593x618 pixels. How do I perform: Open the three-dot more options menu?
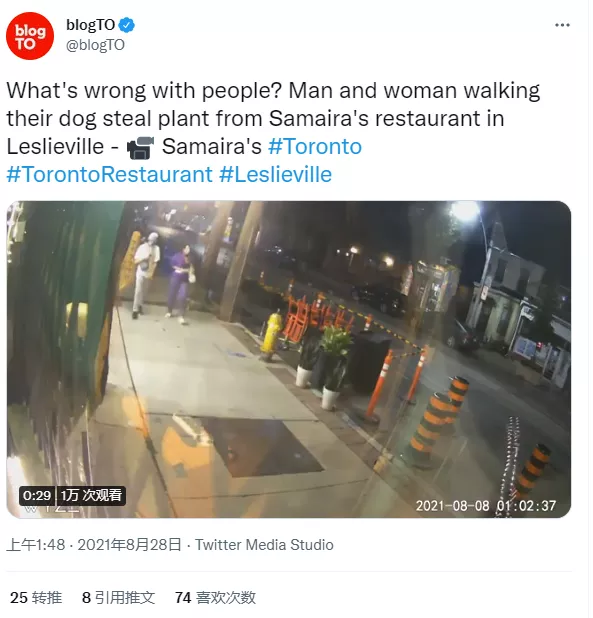coord(562,25)
